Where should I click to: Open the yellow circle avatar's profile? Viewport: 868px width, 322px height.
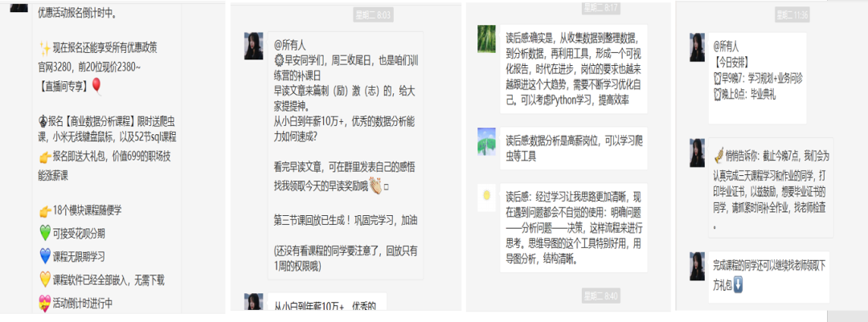[x=486, y=194]
